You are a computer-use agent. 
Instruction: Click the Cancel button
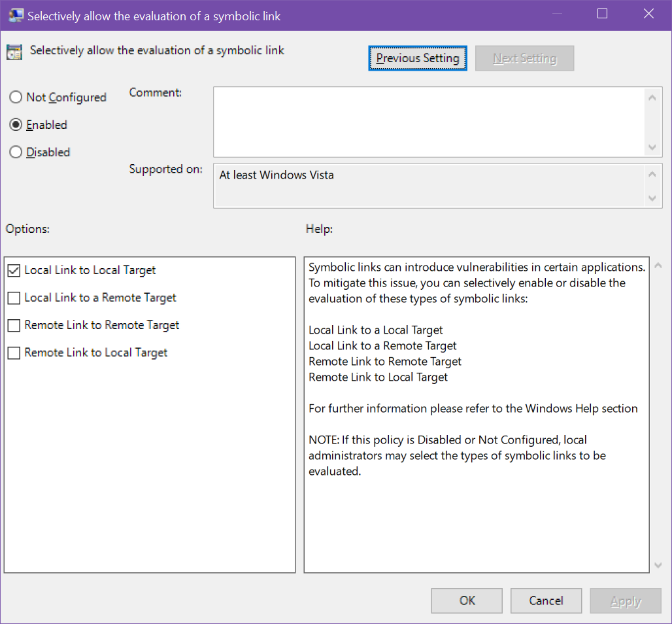click(x=546, y=600)
